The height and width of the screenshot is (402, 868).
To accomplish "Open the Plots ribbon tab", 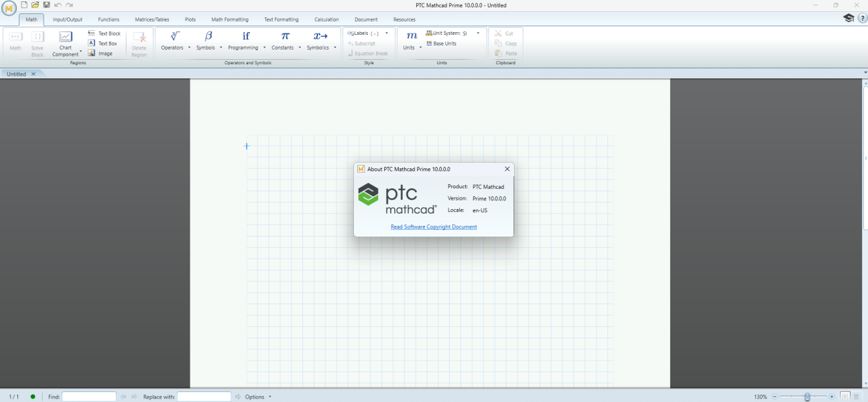I will coord(190,19).
